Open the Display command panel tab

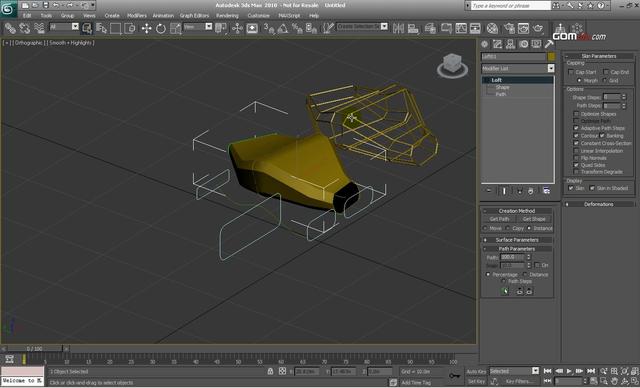pos(536,44)
